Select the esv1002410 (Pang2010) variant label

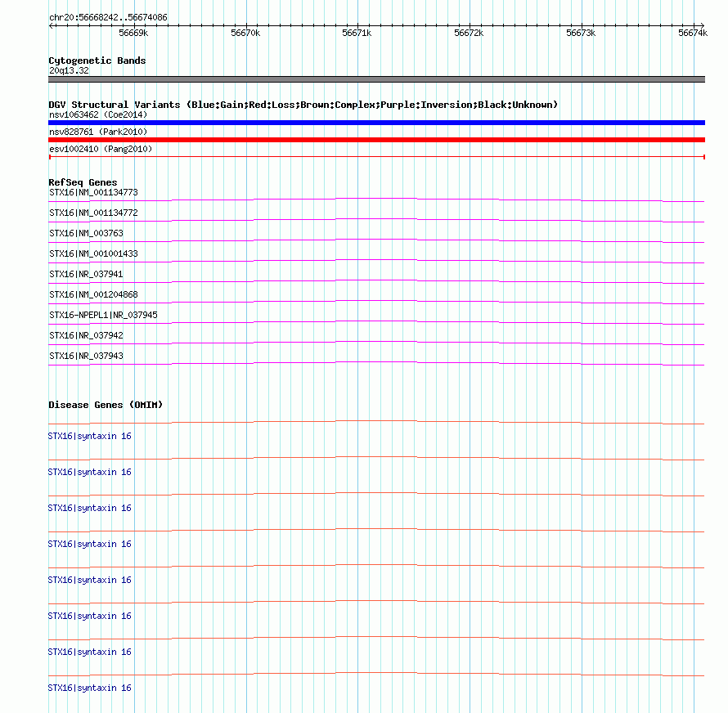[101, 149]
